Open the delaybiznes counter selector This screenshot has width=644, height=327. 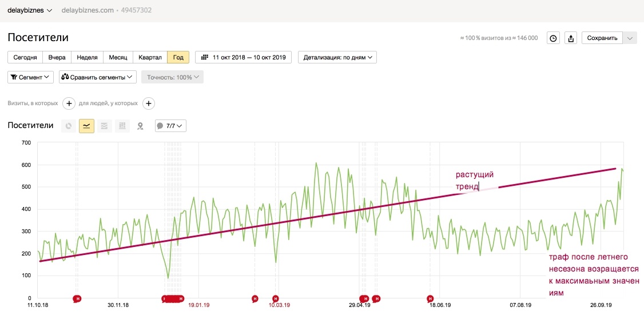(x=30, y=10)
